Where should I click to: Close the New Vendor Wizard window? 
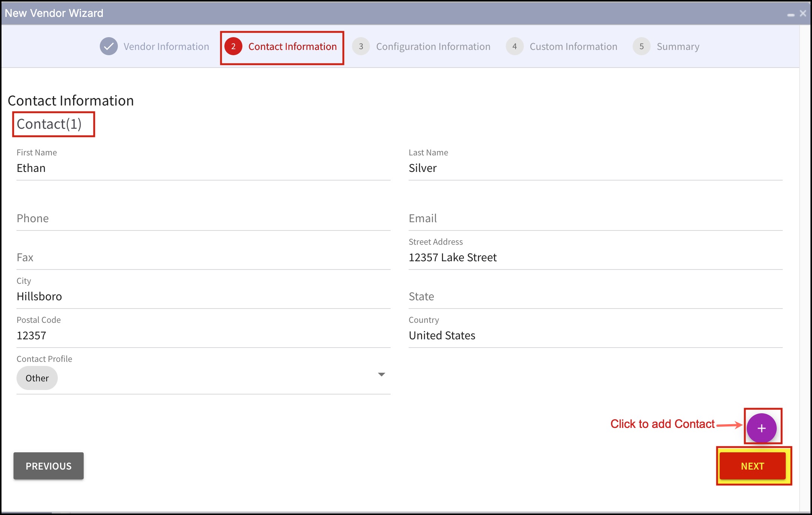point(803,14)
